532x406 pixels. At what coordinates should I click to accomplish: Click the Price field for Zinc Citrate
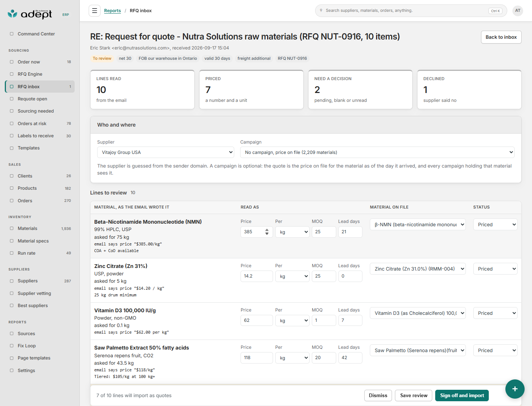pos(257,276)
